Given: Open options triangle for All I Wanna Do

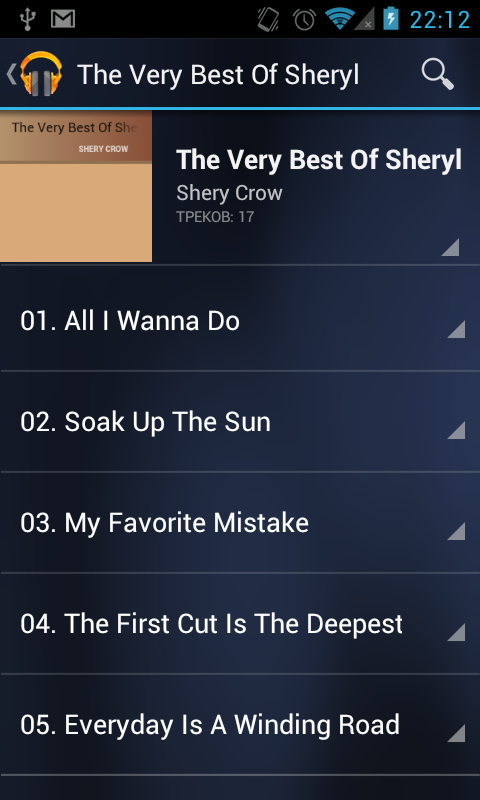Looking at the screenshot, I should point(456,329).
